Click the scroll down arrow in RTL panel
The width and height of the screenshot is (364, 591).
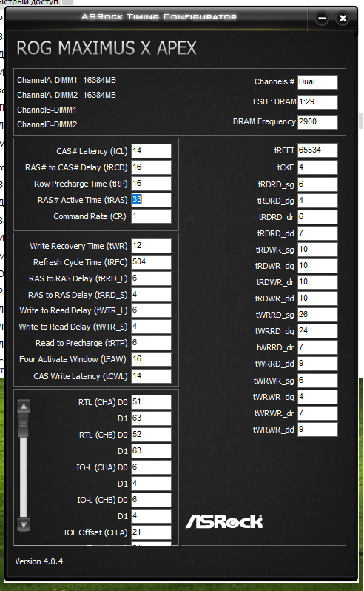pos(24,524)
